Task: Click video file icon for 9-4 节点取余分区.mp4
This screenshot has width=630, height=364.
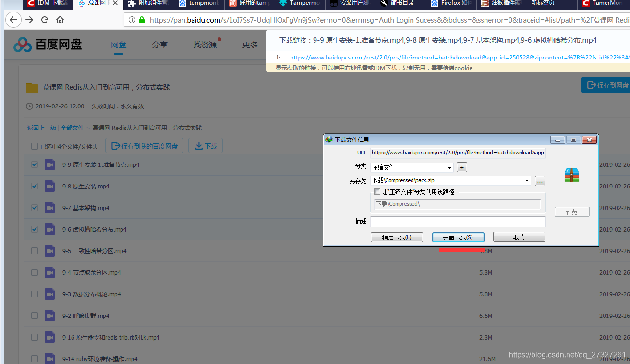Action: (x=50, y=272)
